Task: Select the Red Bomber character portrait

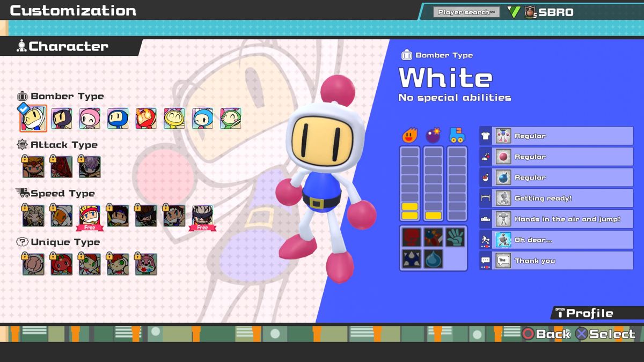Action: [145, 118]
